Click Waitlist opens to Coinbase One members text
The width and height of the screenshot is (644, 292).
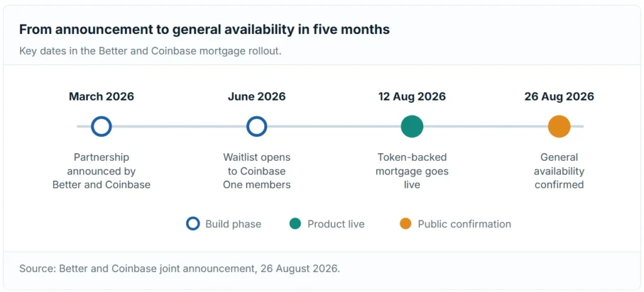pos(257,171)
